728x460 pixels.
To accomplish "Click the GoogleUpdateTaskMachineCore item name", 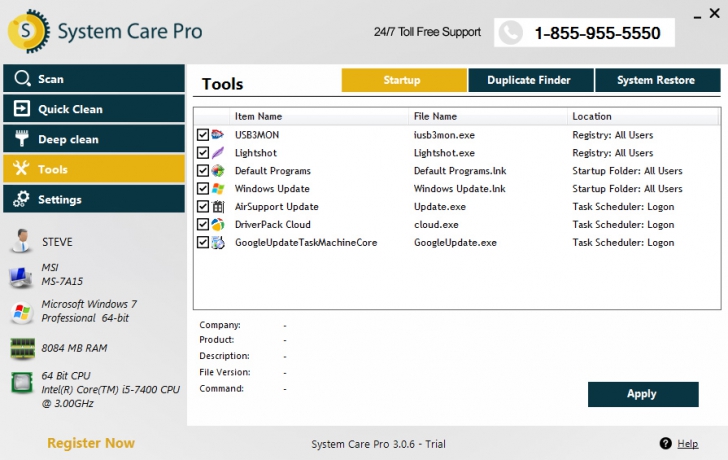I will pyautogui.click(x=306, y=243).
